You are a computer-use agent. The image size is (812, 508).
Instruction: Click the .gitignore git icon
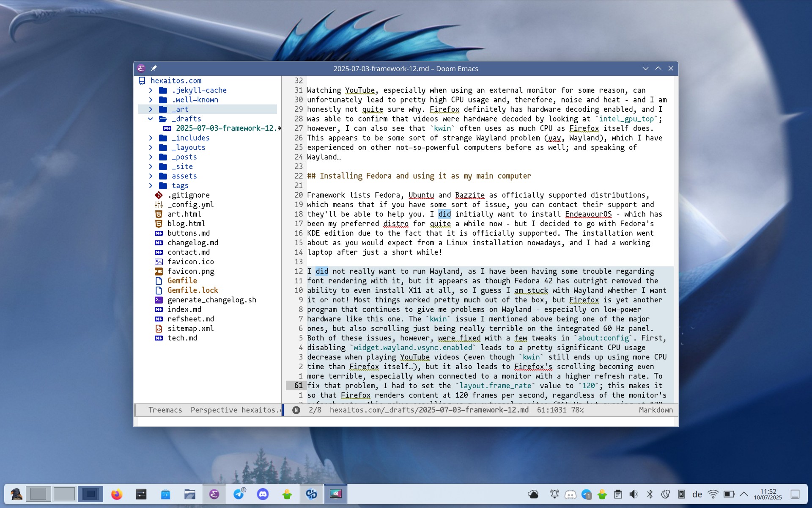tap(159, 195)
